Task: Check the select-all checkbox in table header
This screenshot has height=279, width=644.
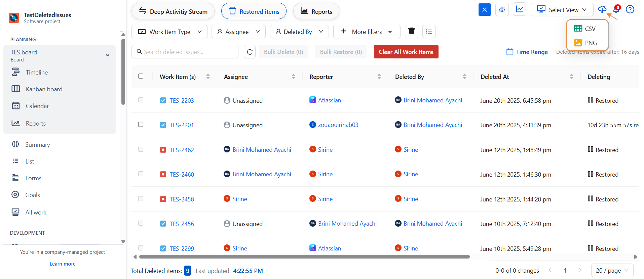Action: click(141, 76)
